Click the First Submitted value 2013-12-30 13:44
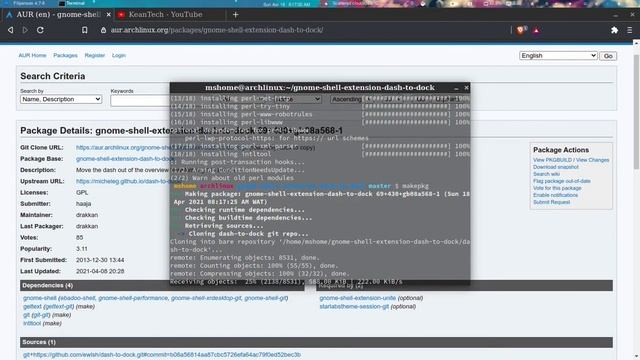The width and height of the screenshot is (640, 360). pyautogui.click(x=100, y=260)
